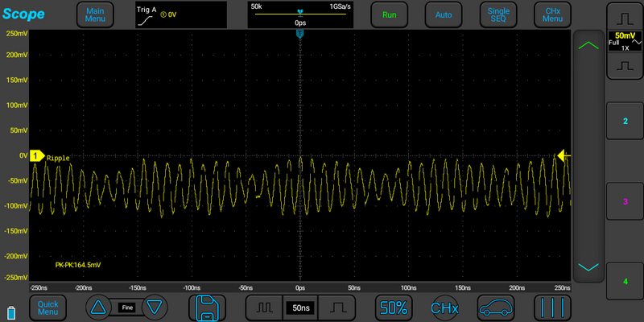Set the trigger level to 50%
644x322 pixels.
(x=394, y=308)
